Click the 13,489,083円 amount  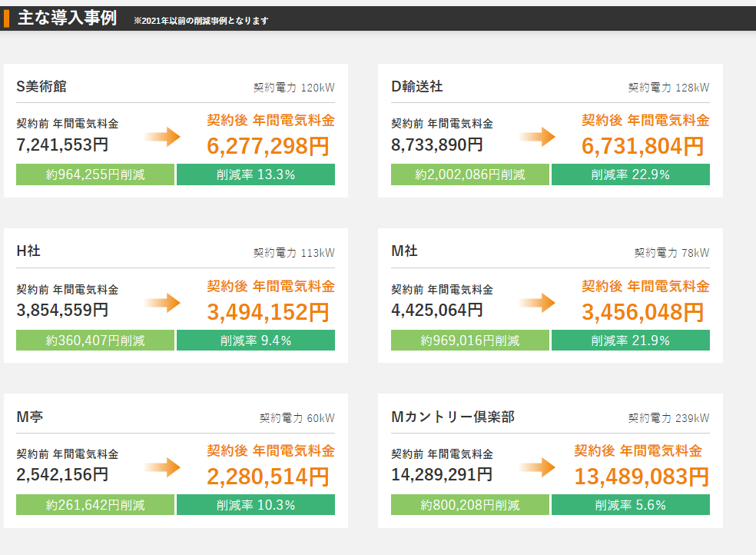click(642, 477)
